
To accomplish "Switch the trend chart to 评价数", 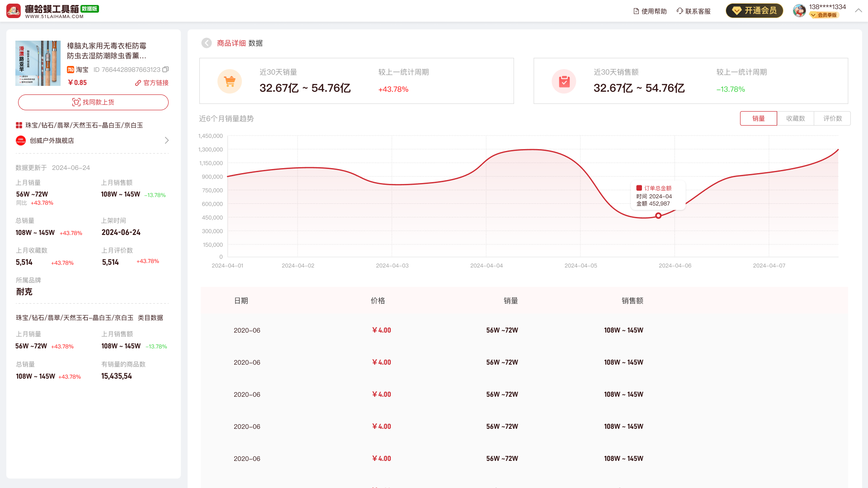I will pos(832,118).
